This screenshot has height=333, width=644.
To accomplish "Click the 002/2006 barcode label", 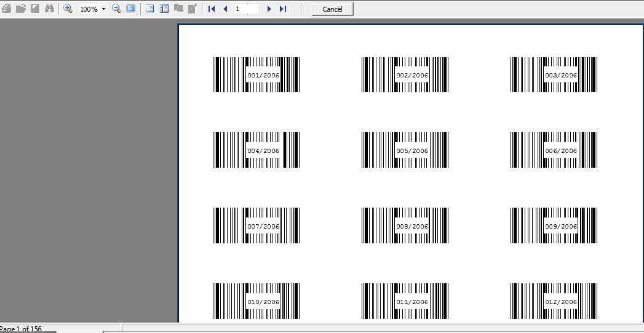I will pyautogui.click(x=405, y=74).
